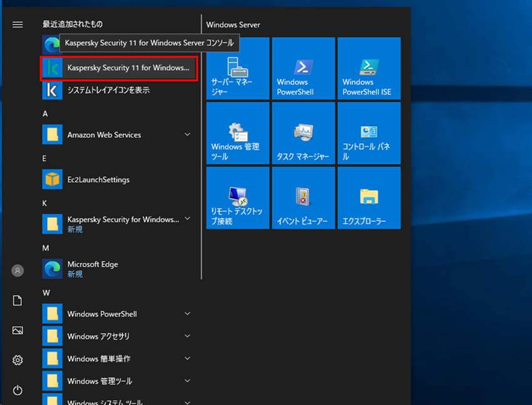Expand the Windows 簡単操作 chevron
This screenshot has height=405, width=532.
pyautogui.click(x=187, y=359)
